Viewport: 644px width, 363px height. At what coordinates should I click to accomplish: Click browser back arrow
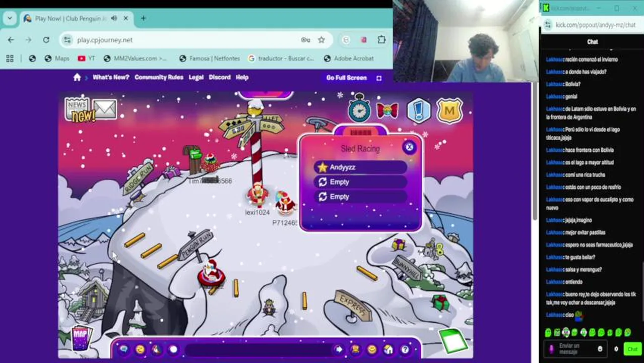[x=11, y=40]
